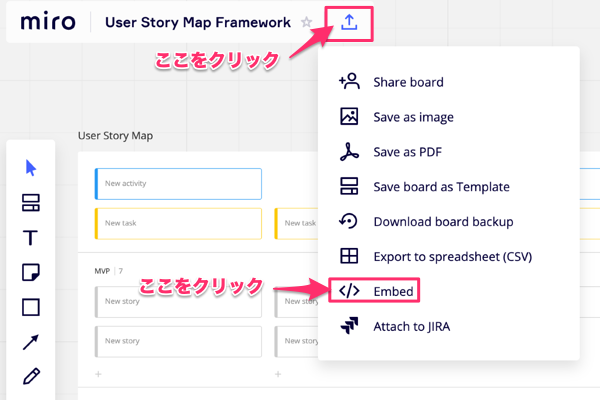Activate the Arrow connector tool
600x400 pixels.
(30, 342)
